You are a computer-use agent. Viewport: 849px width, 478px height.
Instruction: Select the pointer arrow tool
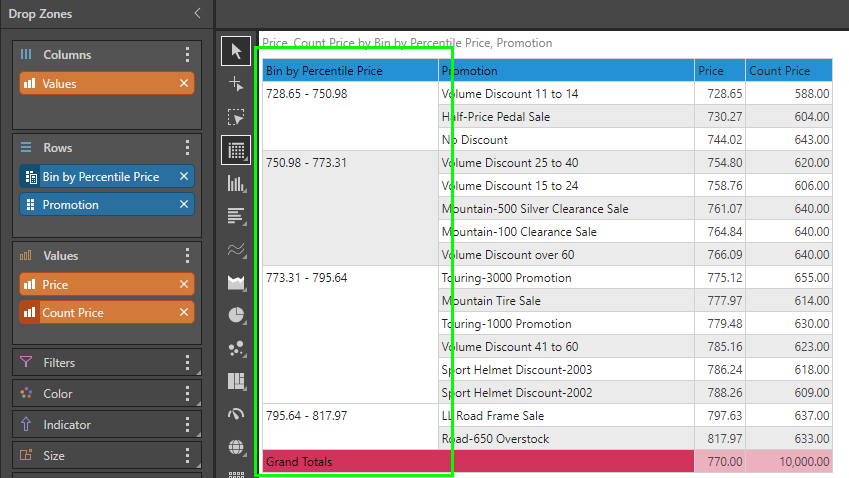tap(236, 50)
